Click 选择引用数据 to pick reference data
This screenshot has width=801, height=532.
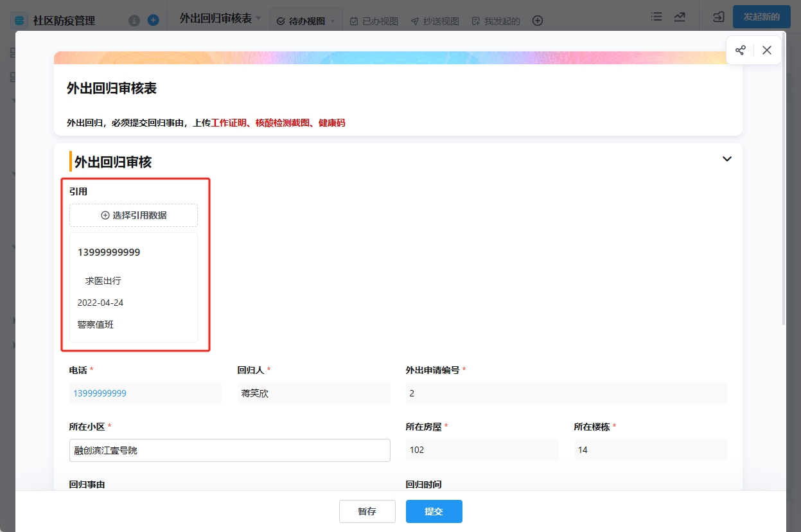[134, 215]
